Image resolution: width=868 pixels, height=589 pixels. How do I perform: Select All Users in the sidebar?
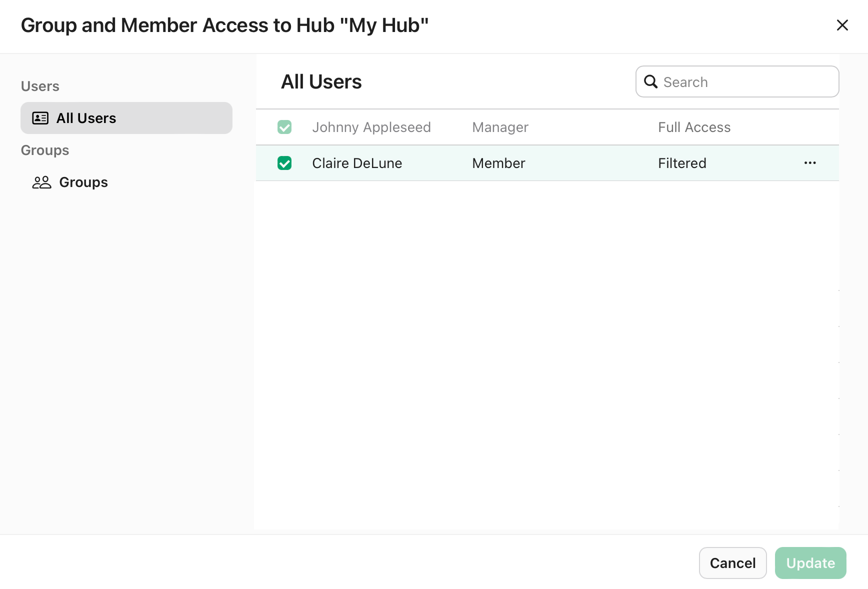[86, 118]
